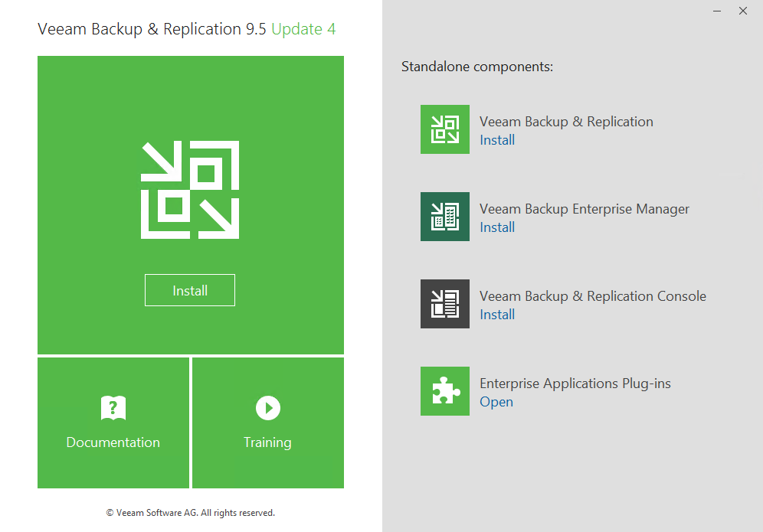Click Install link under Replication Console
The height and width of the screenshot is (532, 763).
click(x=496, y=315)
